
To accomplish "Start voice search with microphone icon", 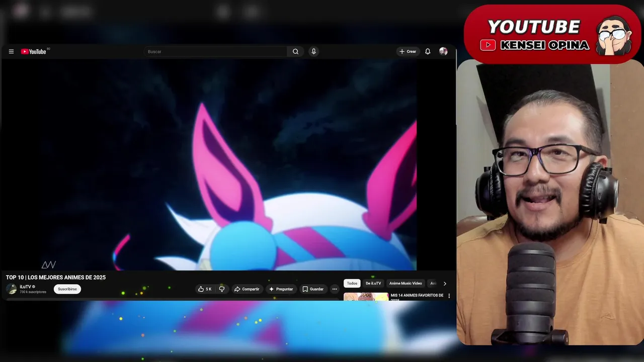I will tap(313, 51).
